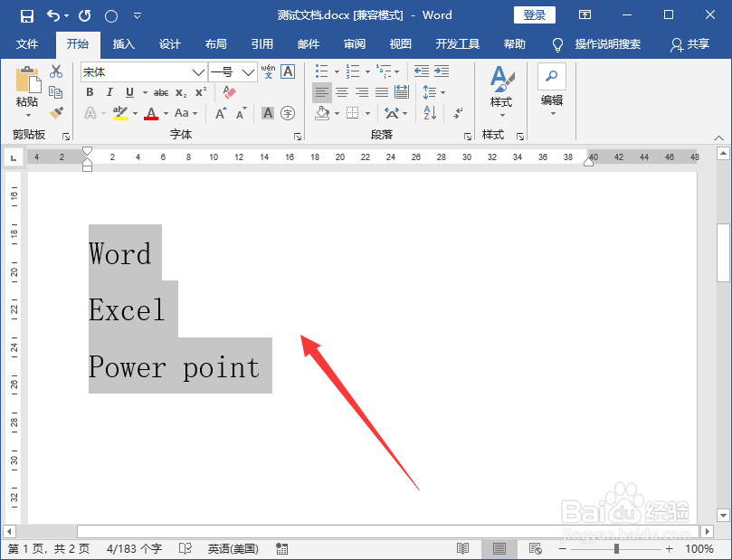Decrease font size with A down icon
732x560 pixels.
click(x=242, y=113)
